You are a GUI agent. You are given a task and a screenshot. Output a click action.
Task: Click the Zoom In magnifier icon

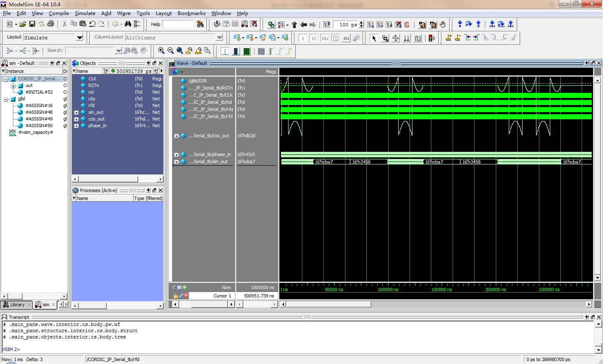click(161, 51)
